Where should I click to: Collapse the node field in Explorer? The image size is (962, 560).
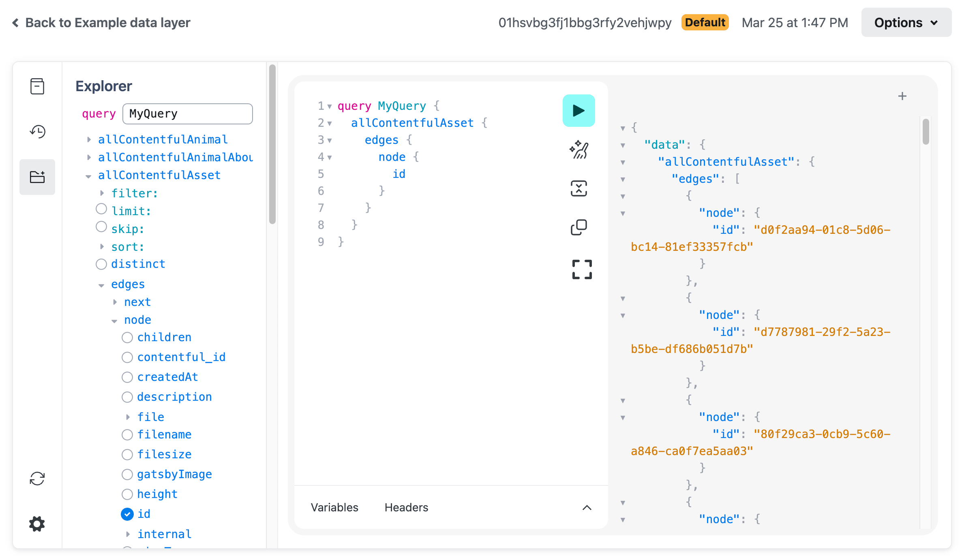[114, 321]
